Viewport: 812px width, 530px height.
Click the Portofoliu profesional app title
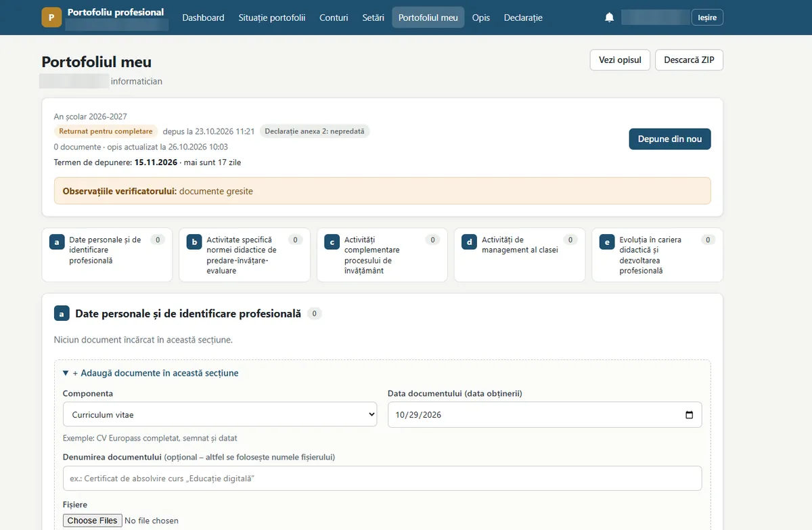pos(116,12)
